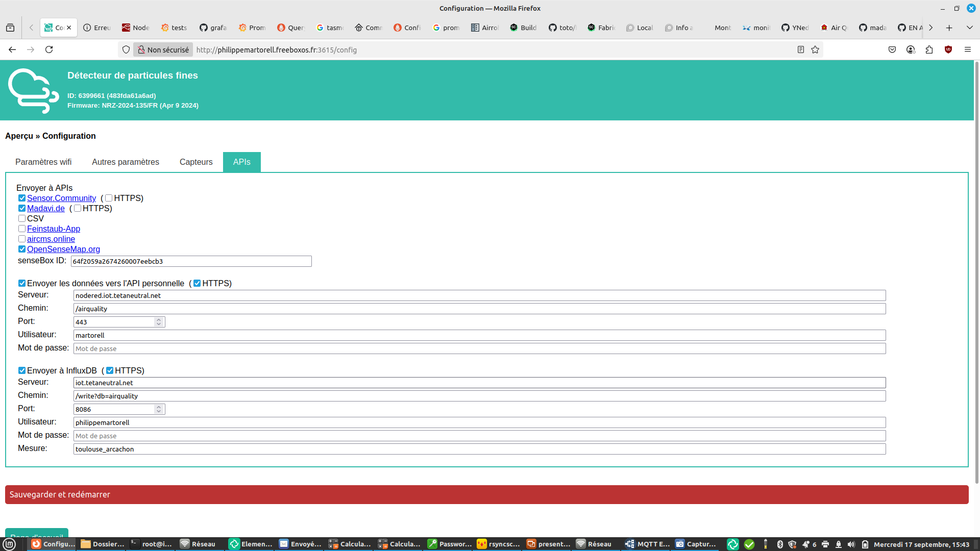Click the Firefox reload page icon
The width and height of the screenshot is (980, 551).
pyautogui.click(x=49, y=49)
